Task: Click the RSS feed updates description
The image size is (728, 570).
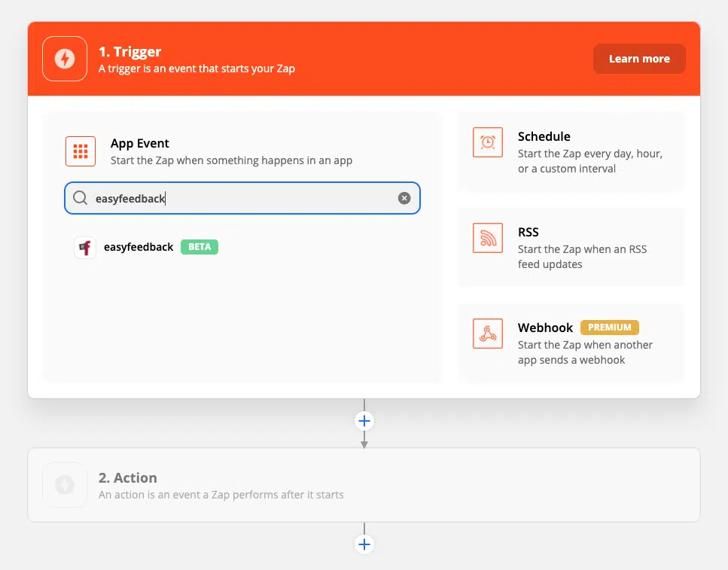Action: pyautogui.click(x=582, y=257)
